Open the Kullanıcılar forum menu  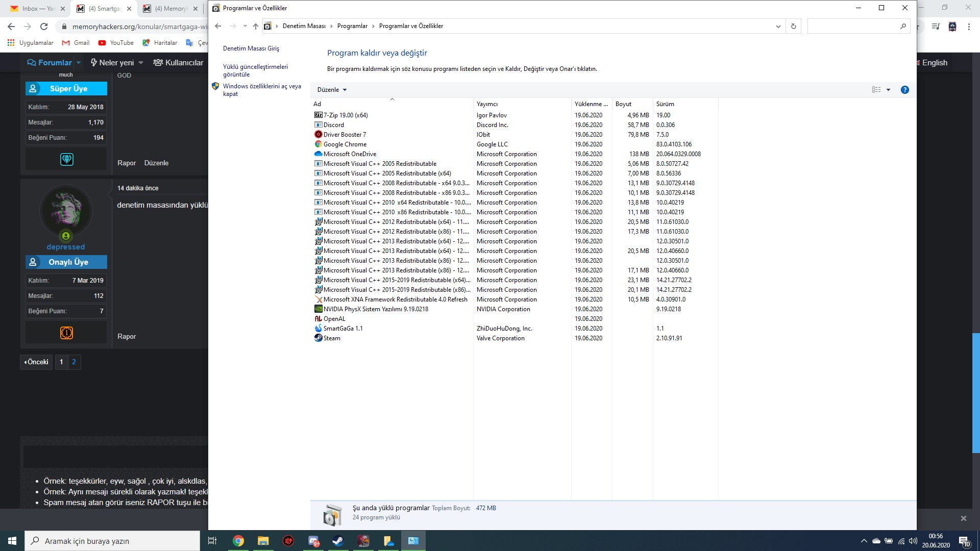179,63
